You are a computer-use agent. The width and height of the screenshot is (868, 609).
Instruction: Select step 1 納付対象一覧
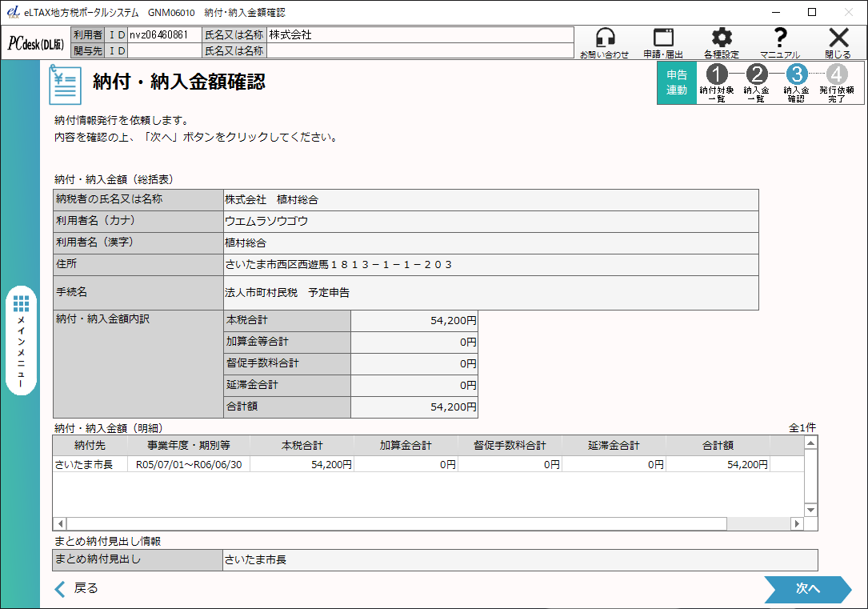click(x=716, y=83)
